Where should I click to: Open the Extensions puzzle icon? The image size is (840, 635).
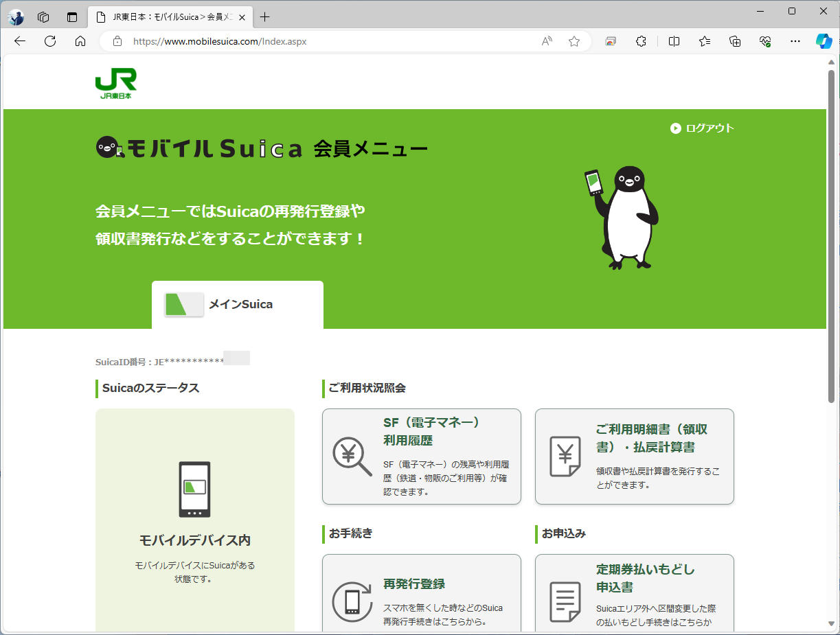(x=641, y=41)
